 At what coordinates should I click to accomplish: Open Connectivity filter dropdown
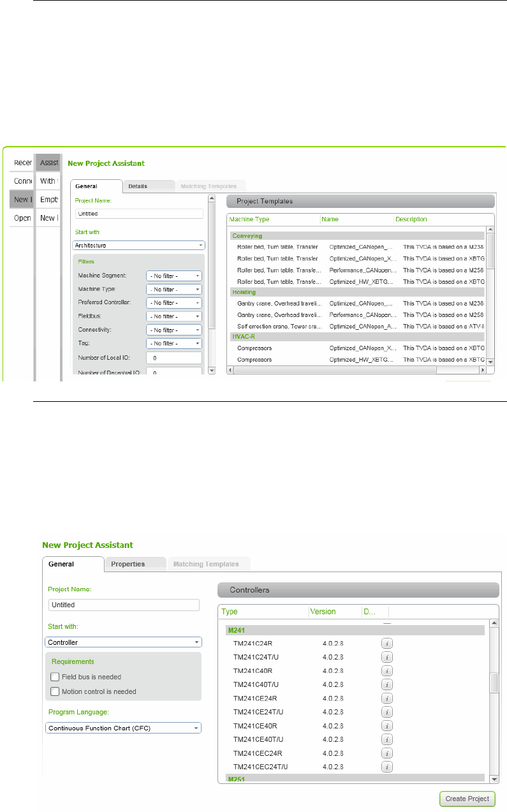(x=174, y=330)
